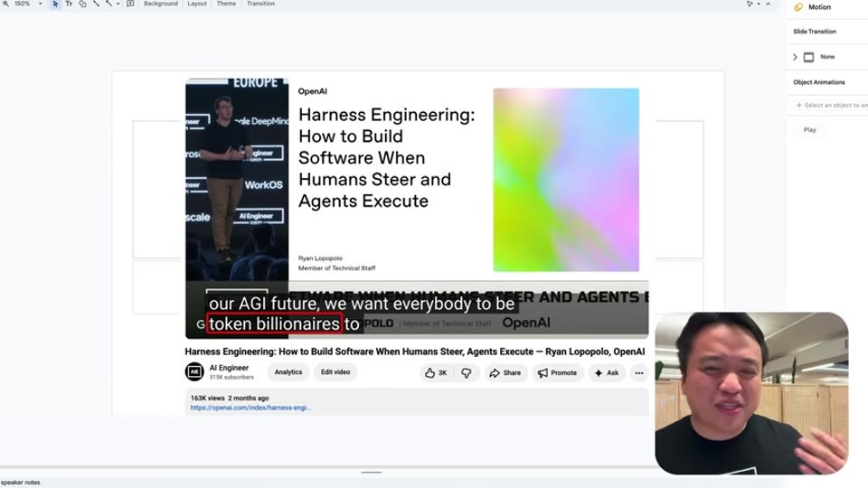
Task: Click the Analytics button under the video
Action: point(288,372)
